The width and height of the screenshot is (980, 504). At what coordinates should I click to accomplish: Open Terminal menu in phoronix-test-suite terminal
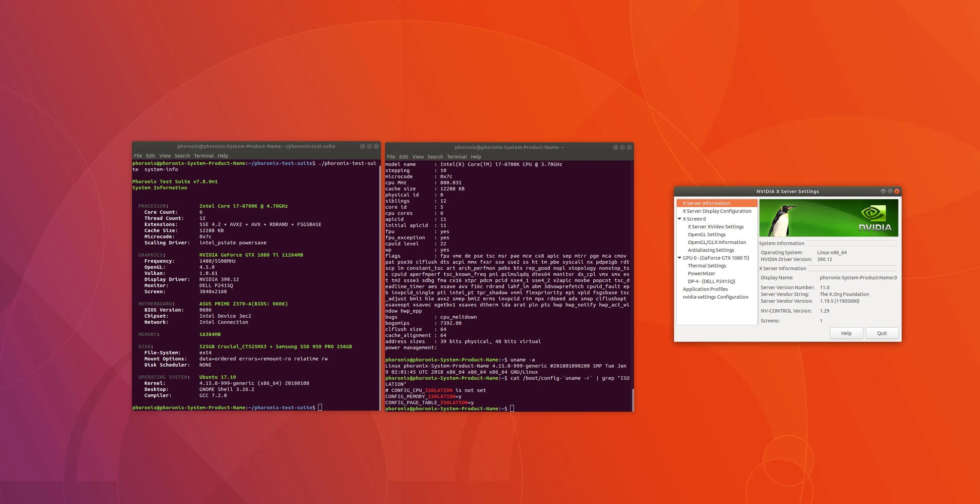204,156
